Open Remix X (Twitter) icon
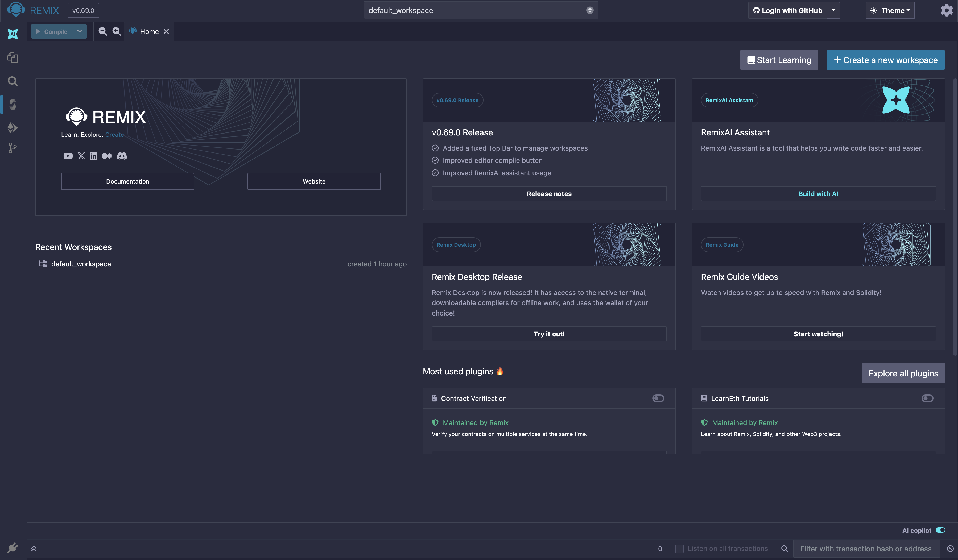Image resolution: width=958 pixels, height=560 pixels. coord(81,156)
